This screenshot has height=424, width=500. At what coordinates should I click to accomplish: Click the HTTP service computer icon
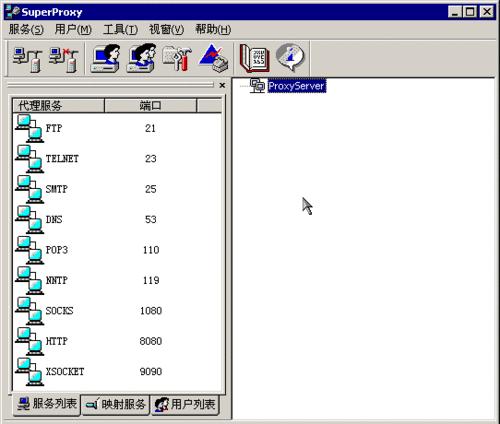[x=29, y=341]
